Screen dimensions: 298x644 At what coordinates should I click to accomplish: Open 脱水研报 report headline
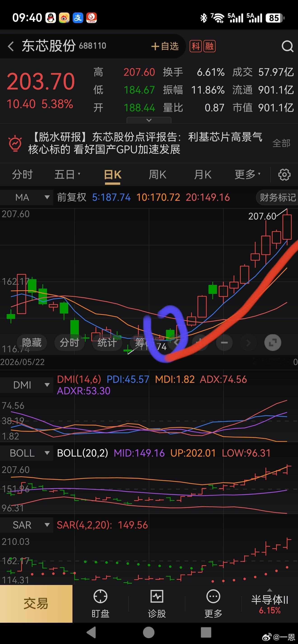click(145, 143)
